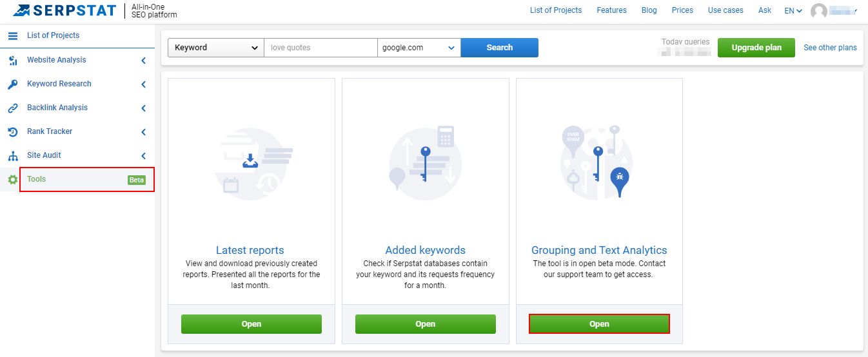The image size is (868, 357).
Task: Click the Grouping and Text Analytics title
Action: pyautogui.click(x=599, y=250)
